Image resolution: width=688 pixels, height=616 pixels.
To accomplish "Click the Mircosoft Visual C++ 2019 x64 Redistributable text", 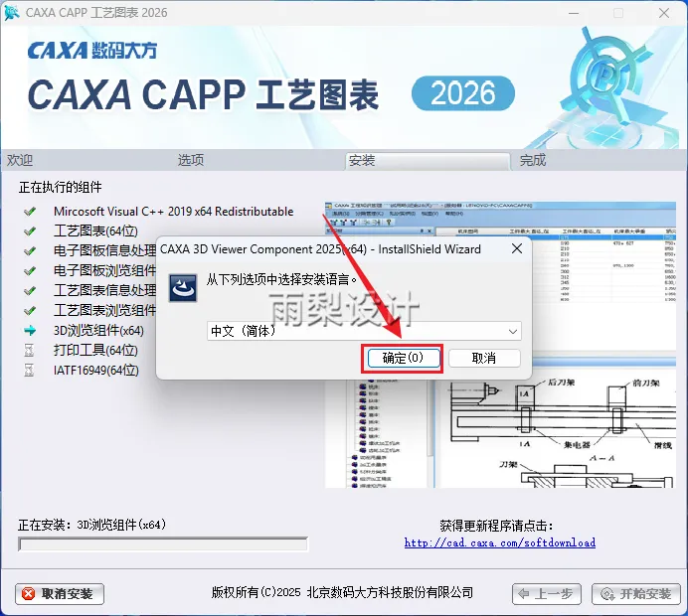I will (x=174, y=212).
